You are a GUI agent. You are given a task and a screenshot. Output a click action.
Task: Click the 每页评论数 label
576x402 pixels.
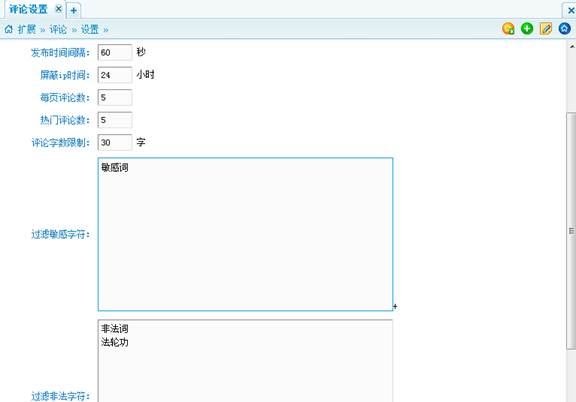65,97
